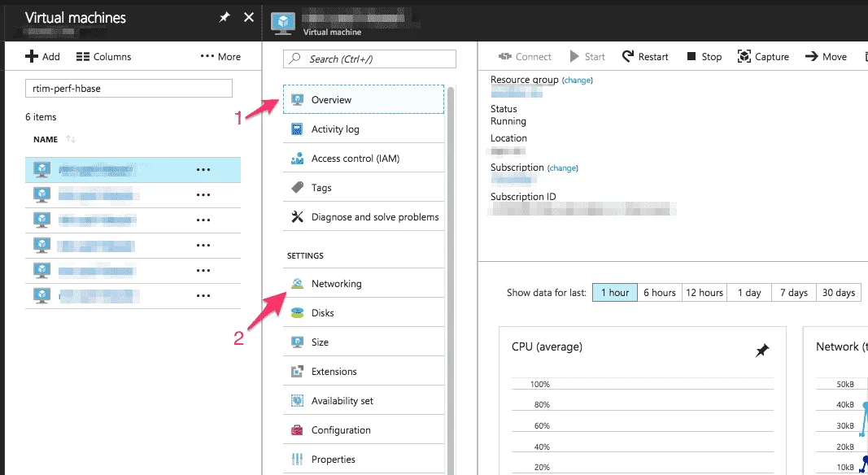
Task: Click the Search (Ctrl+/) box
Action: tap(369, 59)
